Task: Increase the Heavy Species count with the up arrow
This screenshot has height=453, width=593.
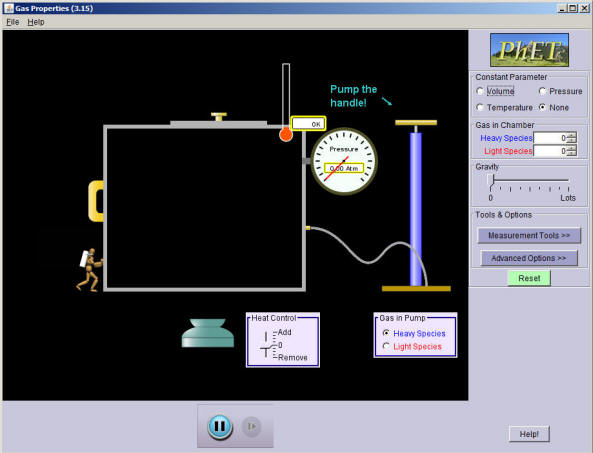Action: coord(573,135)
